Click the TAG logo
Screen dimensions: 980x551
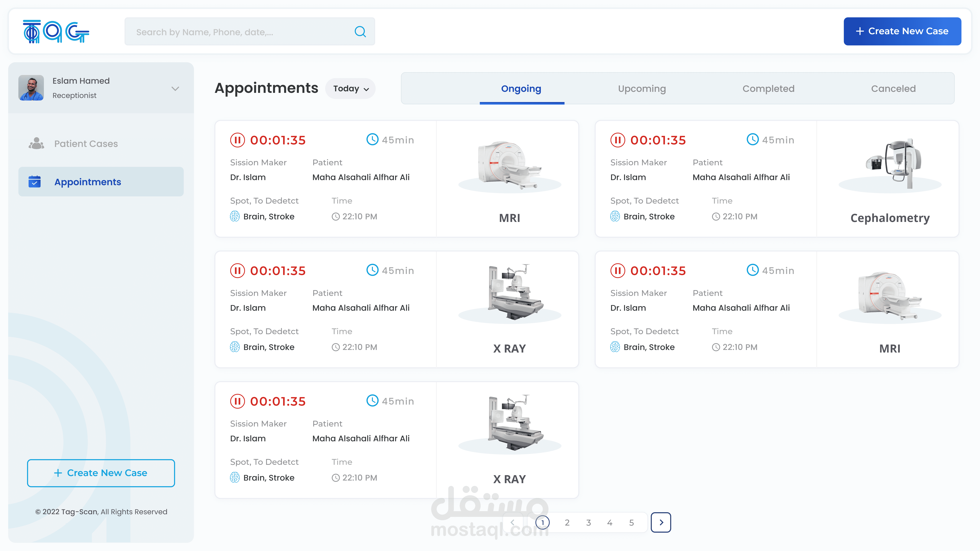(x=56, y=32)
